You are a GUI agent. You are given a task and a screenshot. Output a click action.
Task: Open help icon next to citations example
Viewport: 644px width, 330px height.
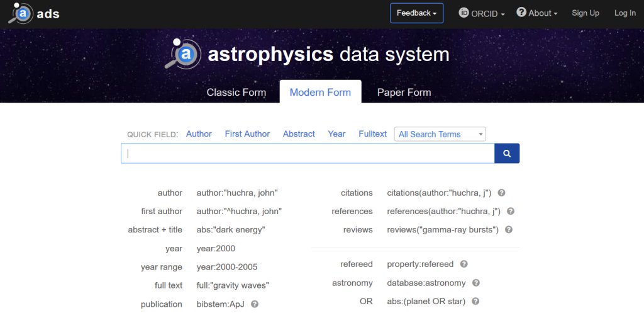coord(501,193)
